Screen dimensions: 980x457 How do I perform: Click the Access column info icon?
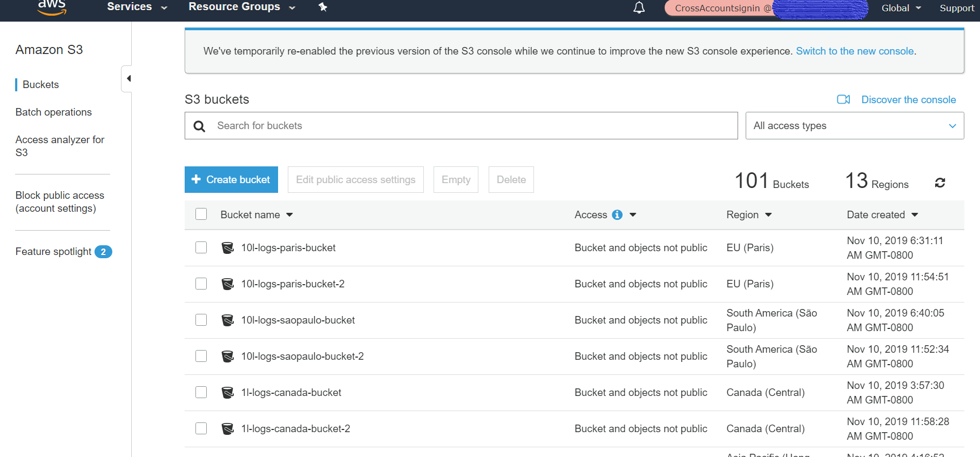(x=617, y=215)
